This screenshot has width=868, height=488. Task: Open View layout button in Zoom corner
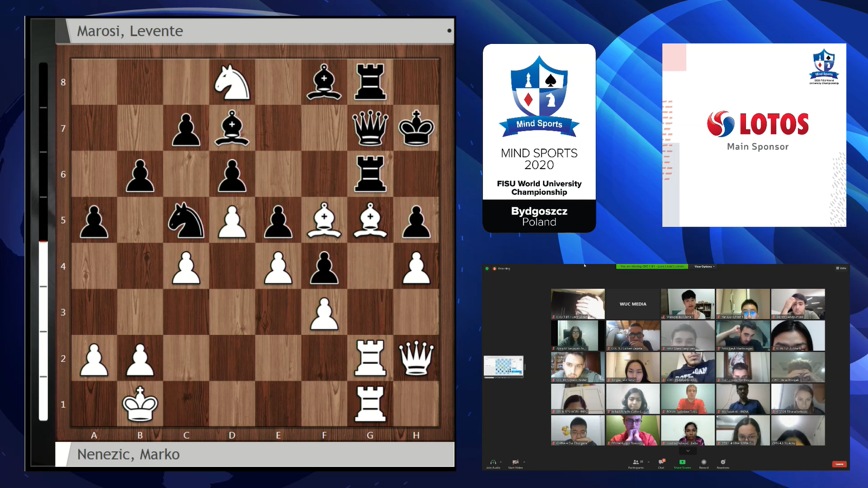[x=841, y=268]
